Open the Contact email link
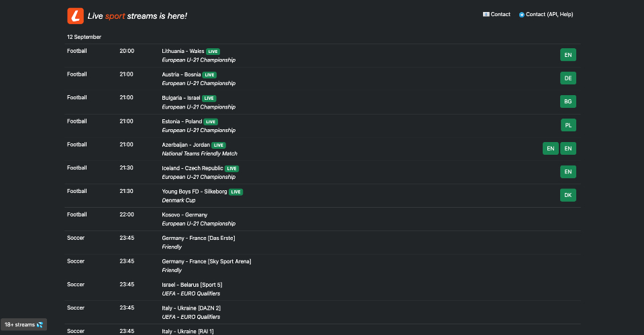The width and height of the screenshot is (644, 335). pyautogui.click(x=496, y=14)
